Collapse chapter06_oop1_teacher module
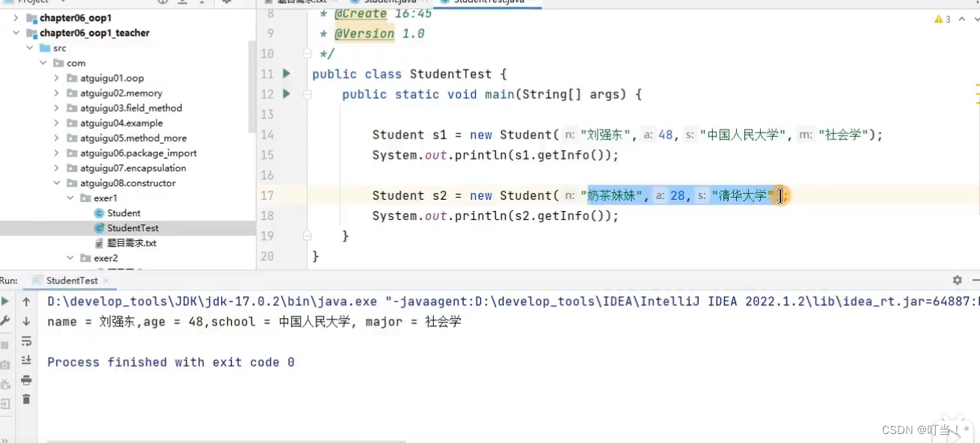The height and width of the screenshot is (443, 980). (x=16, y=33)
